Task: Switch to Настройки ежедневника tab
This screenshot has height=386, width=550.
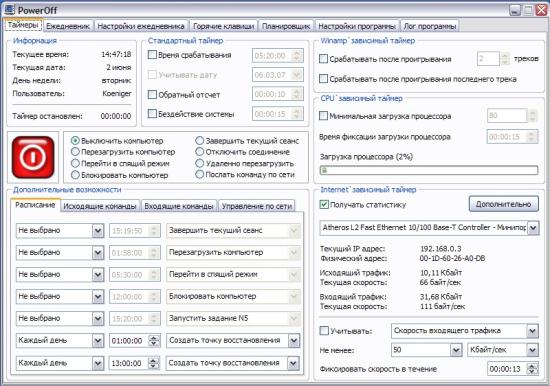Action: point(141,26)
